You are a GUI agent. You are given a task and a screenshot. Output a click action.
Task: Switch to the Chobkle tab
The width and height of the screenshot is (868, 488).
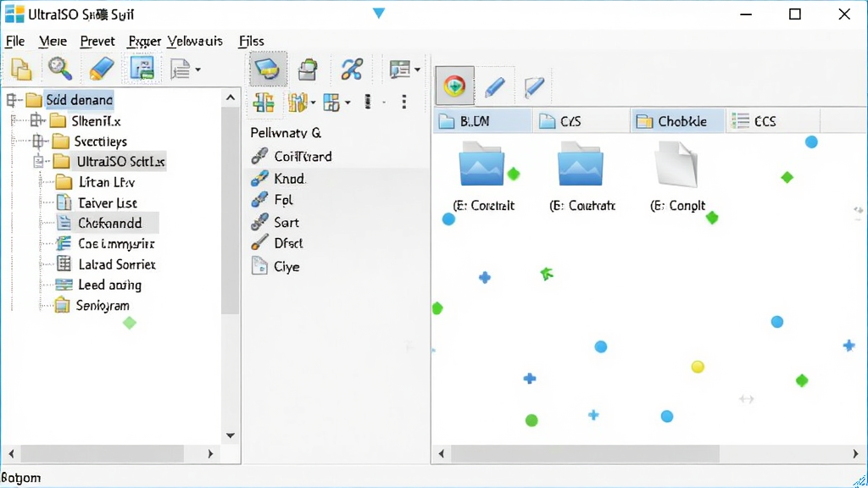(x=677, y=121)
